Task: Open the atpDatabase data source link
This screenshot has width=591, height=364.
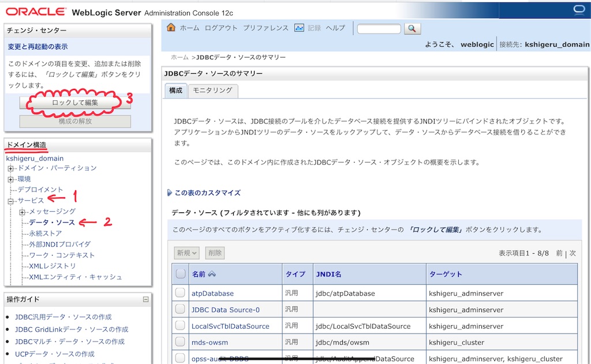Action: point(212,293)
